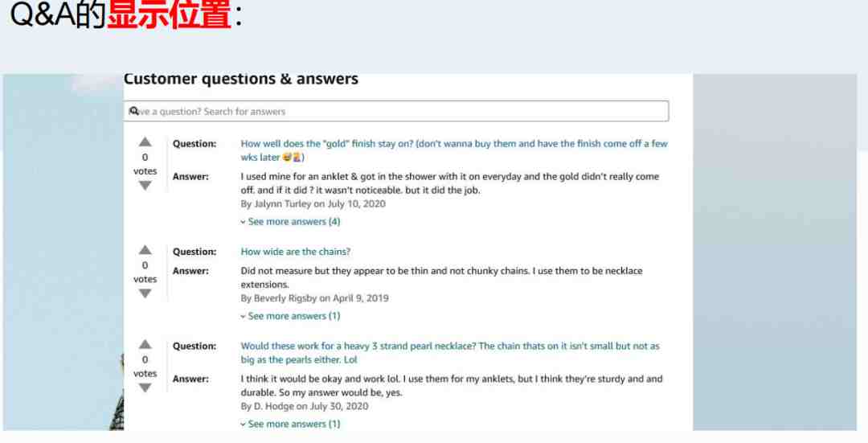This screenshot has height=443, width=868.
Task: Upvote the pearl necklace question
Action: tap(145, 344)
